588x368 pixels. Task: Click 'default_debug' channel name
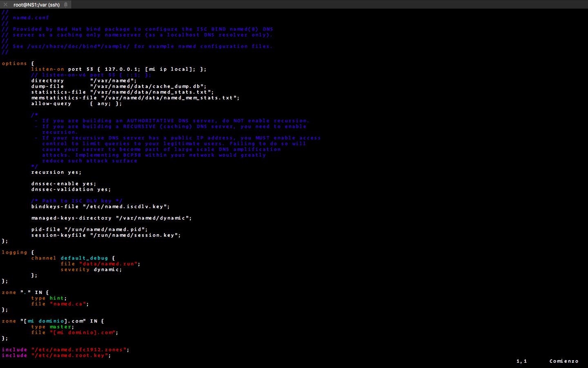coord(84,258)
